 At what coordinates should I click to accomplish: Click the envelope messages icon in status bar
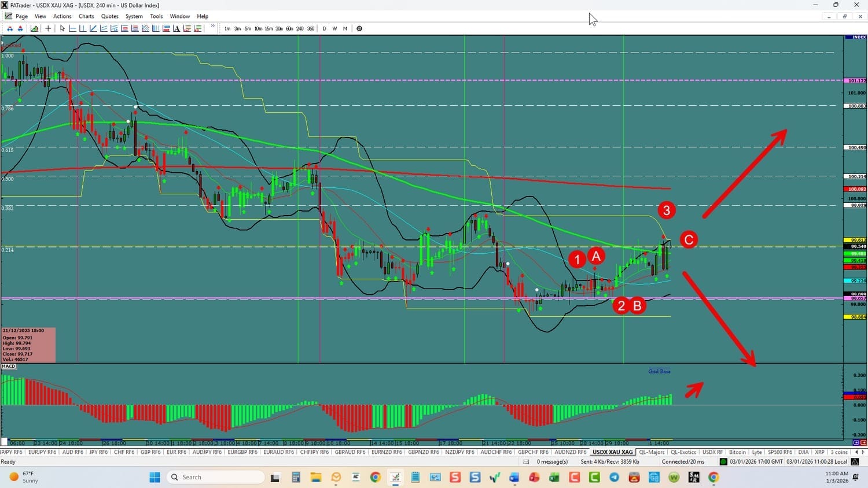pyautogui.click(x=526, y=461)
